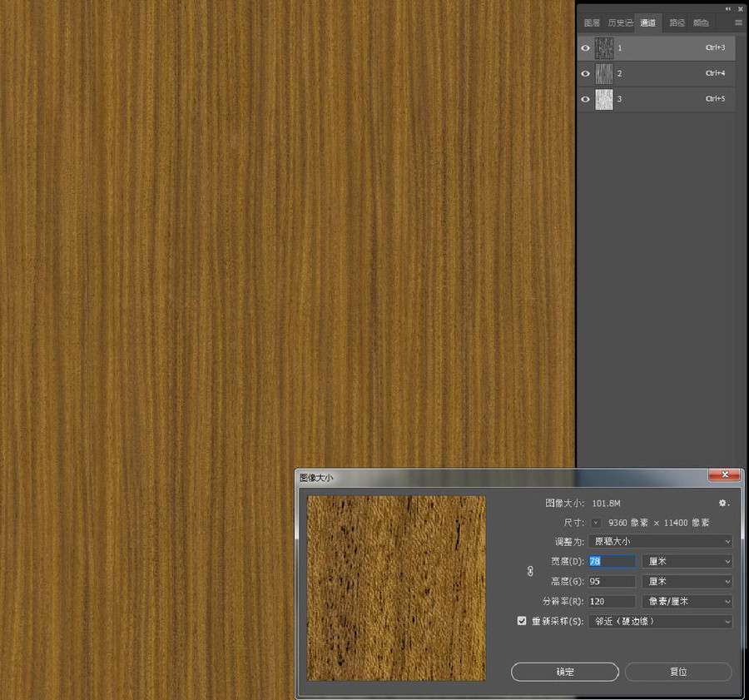Close the 图像大小 dialog

point(725,474)
